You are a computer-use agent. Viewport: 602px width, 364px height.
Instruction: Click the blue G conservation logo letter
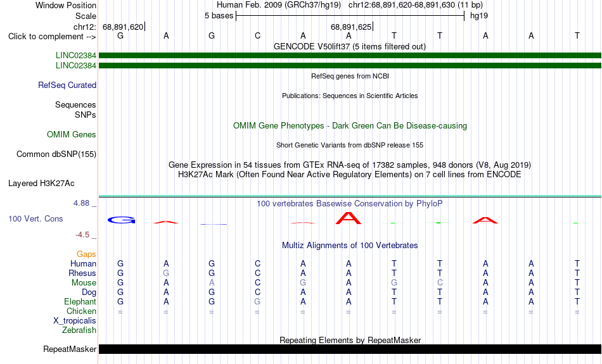[121, 220]
